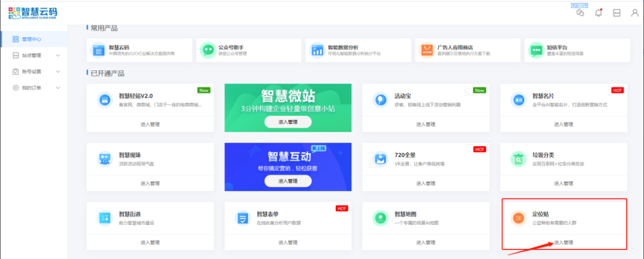Open the user profile icon

[634, 13]
